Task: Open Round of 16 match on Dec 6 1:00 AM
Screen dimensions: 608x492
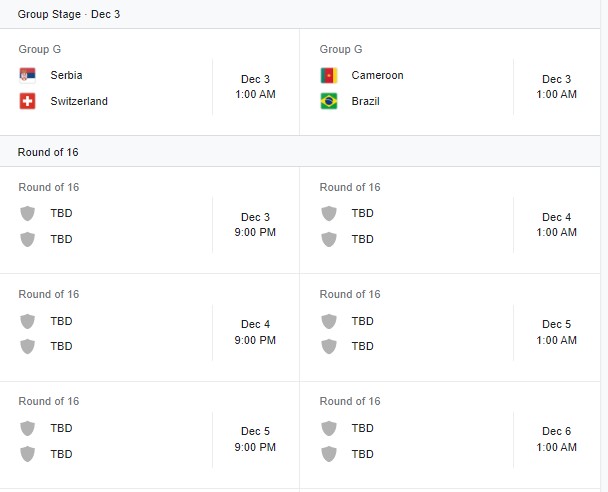Action: [x=556, y=440]
